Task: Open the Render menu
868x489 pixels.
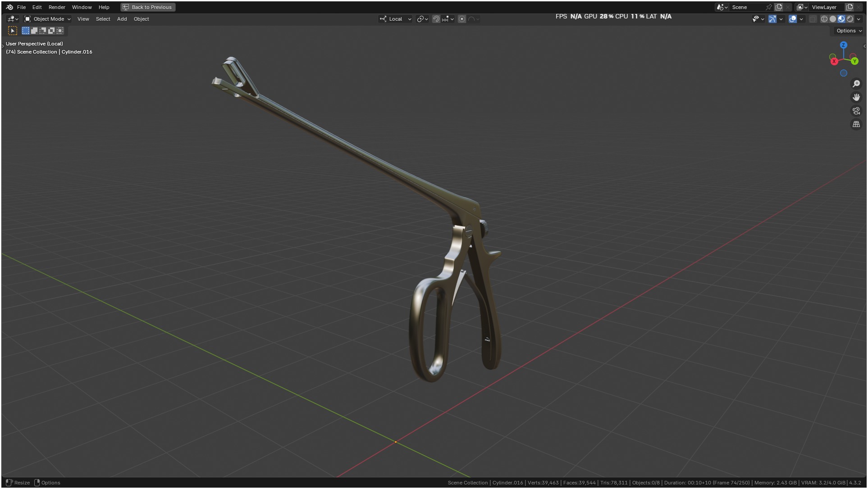Action: click(57, 7)
